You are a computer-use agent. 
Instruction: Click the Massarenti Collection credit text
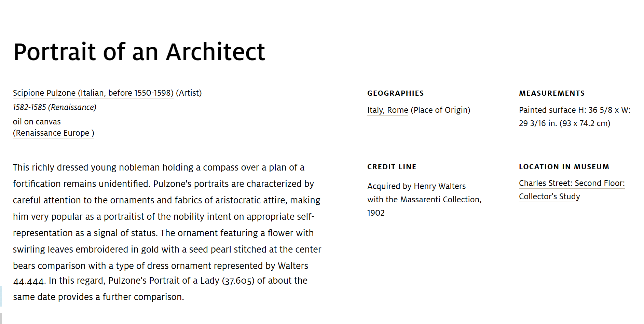click(x=441, y=200)
